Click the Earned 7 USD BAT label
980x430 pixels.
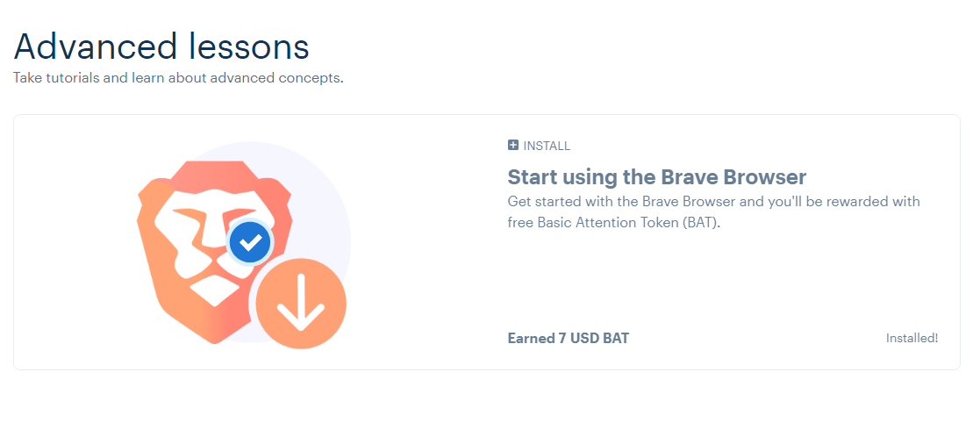coord(569,338)
